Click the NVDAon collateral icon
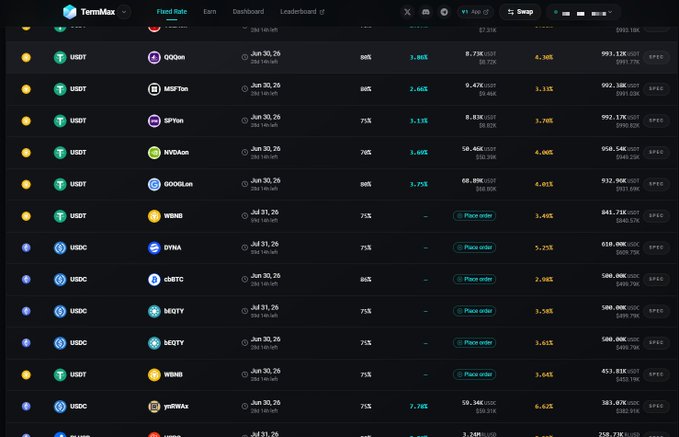 click(x=154, y=152)
